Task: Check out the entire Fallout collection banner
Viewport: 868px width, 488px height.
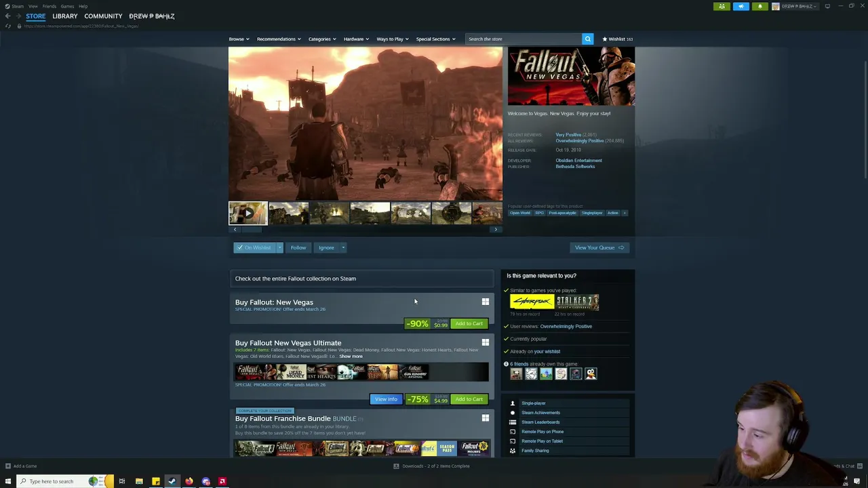Action: point(361,279)
